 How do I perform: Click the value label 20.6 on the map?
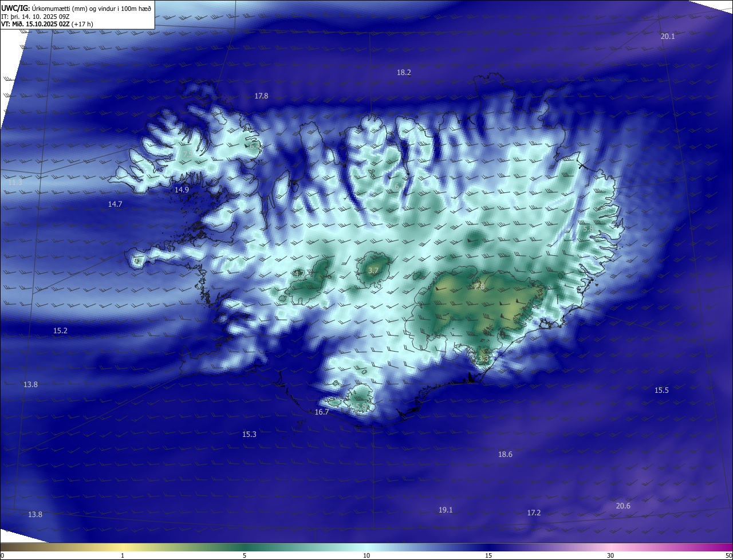tap(623, 506)
